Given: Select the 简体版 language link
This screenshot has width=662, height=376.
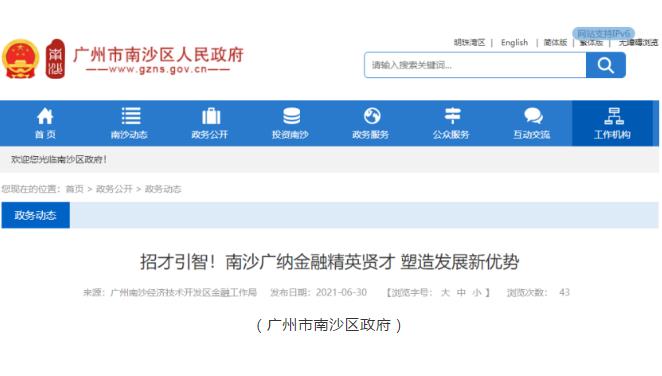Looking at the screenshot, I should 555,43.
